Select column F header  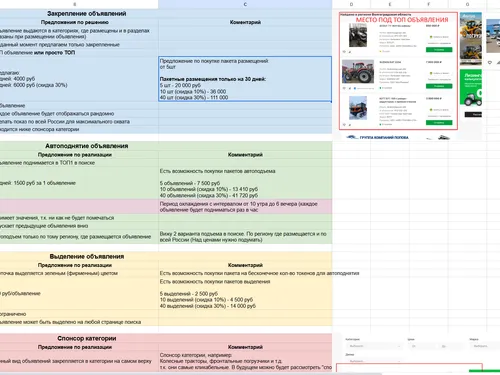429,4
